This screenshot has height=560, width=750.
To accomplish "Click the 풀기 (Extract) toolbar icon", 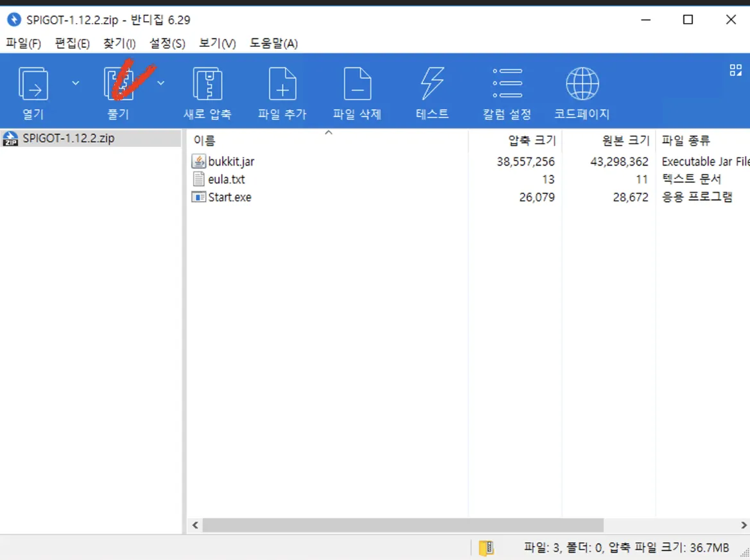I will tap(119, 84).
